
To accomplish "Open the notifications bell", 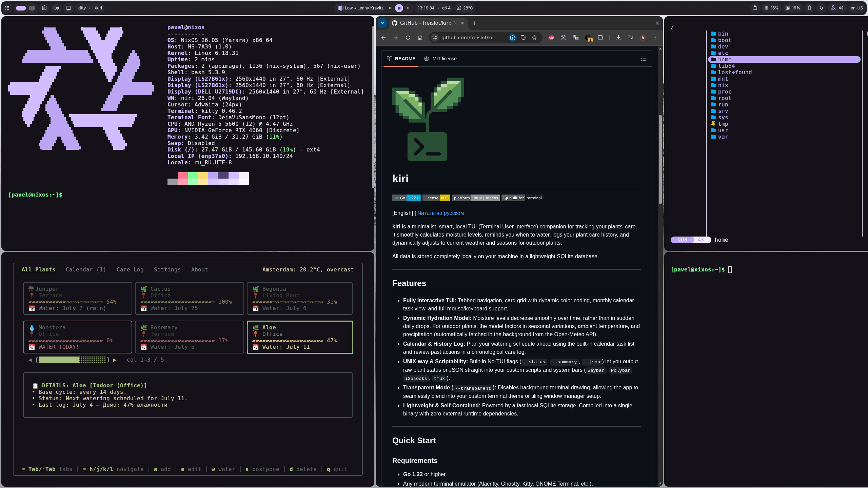I will click(x=809, y=8).
